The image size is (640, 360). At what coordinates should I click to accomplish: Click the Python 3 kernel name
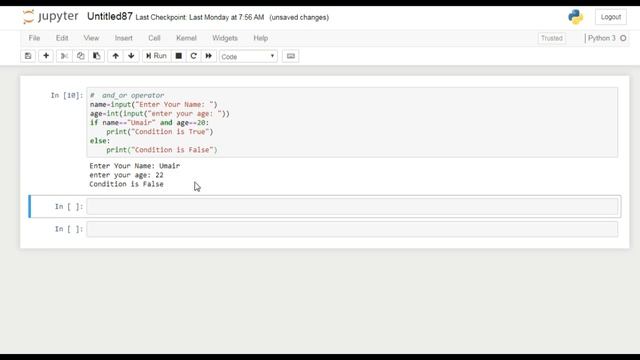coord(601,38)
